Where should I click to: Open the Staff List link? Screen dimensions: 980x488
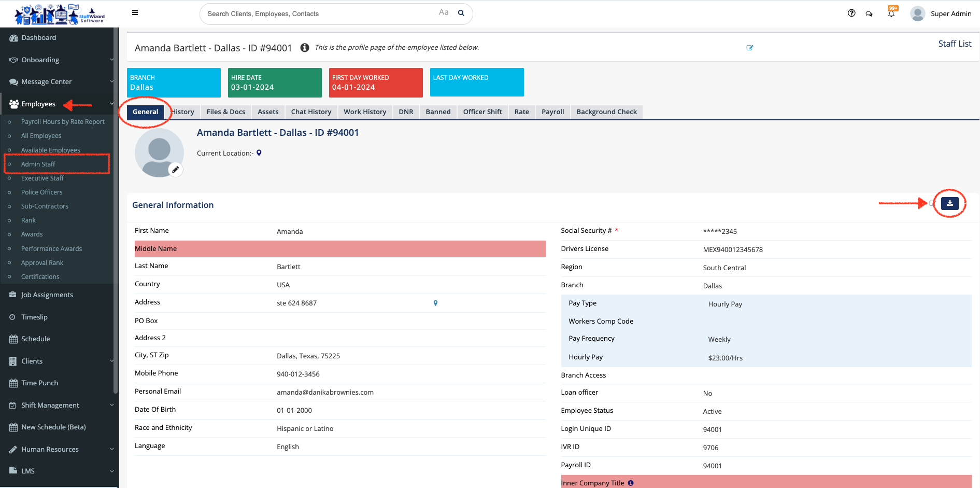coord(955,44)
